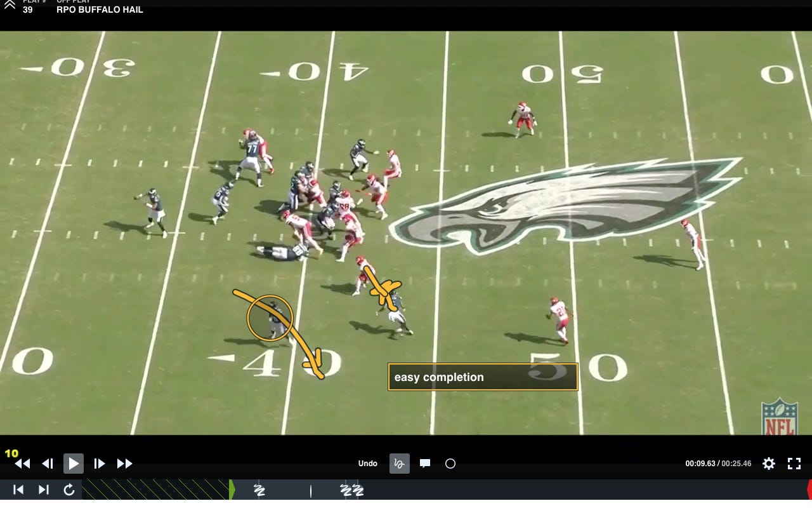The height and width of the screenshot is (508, 812).
Task: Click the play number 39
Action: pos(28,10)
